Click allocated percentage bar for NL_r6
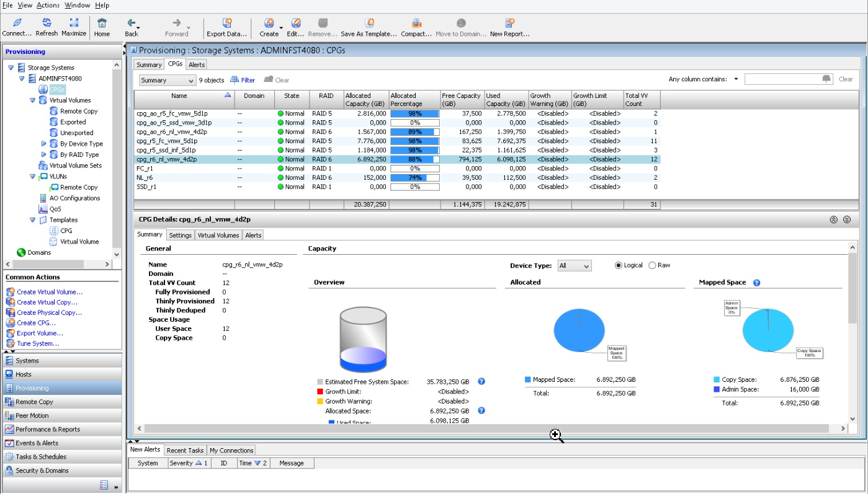 pos(414,178)
